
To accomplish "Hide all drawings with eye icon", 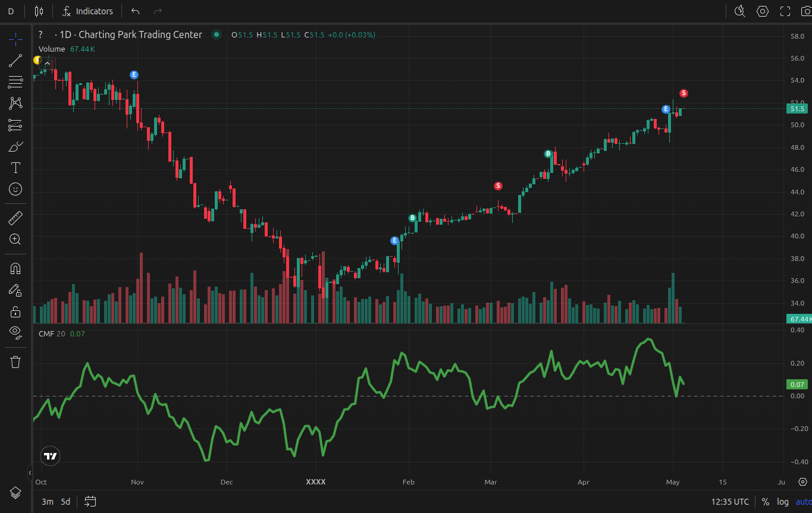I will 15,332.
